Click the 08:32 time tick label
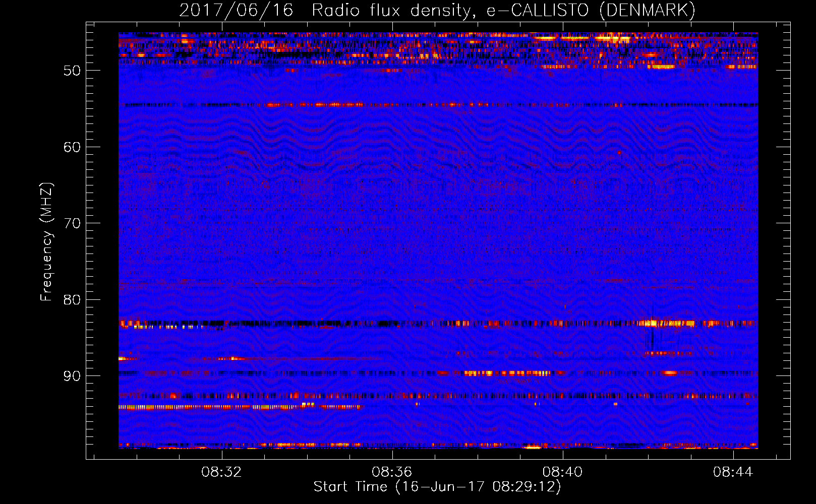This screenshot has width=816, height=504. pos(221,472)
